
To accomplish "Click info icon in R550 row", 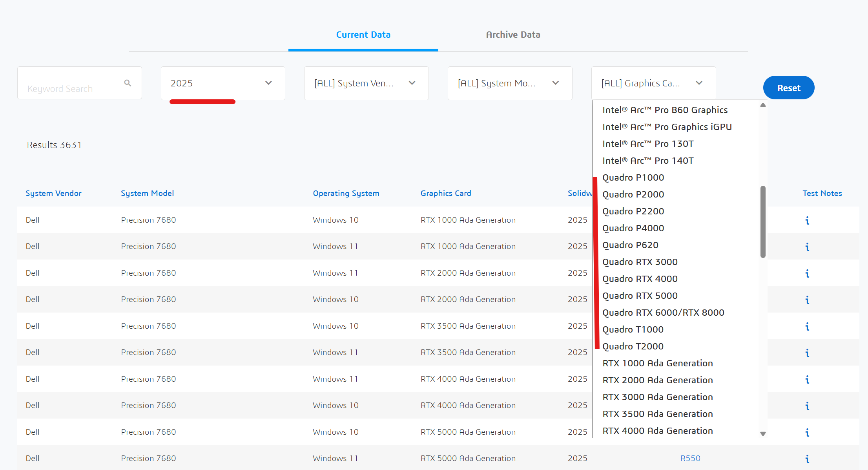I will point(807,459).
